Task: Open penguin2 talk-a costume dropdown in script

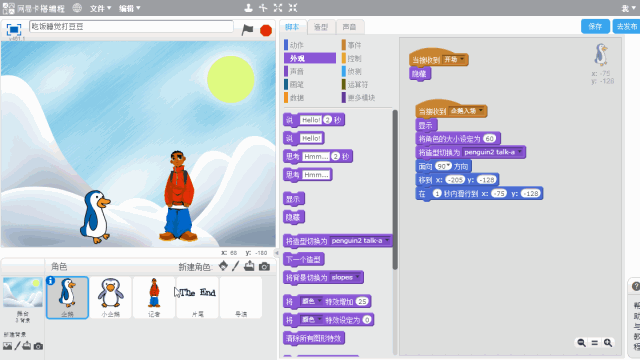Action: tap(520, 152)
